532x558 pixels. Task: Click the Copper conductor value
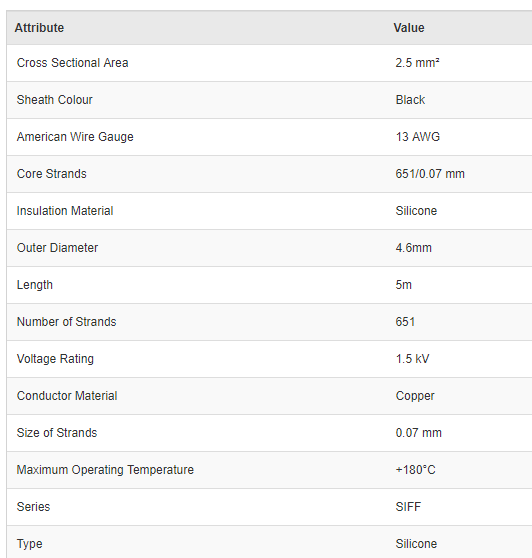[x=415, y=396]
